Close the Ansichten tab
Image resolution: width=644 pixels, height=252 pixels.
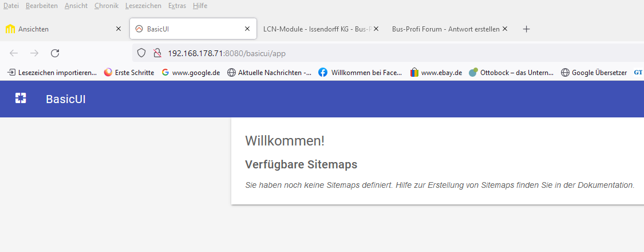coord(118,29)
